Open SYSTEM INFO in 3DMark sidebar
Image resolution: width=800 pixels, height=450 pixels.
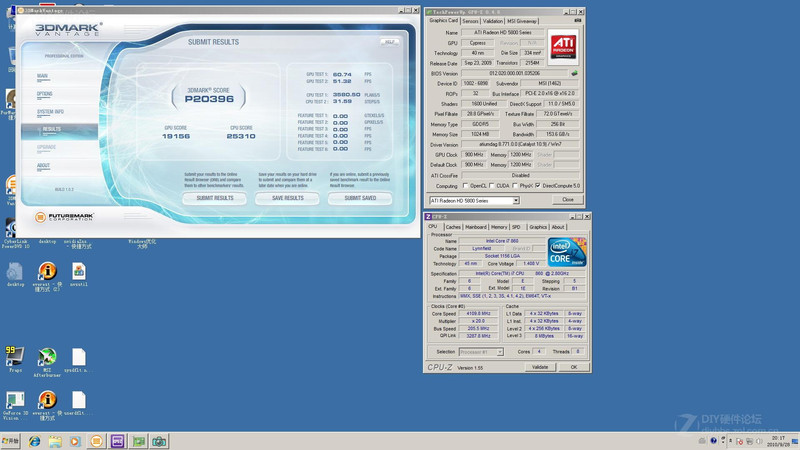pos(50,112)
